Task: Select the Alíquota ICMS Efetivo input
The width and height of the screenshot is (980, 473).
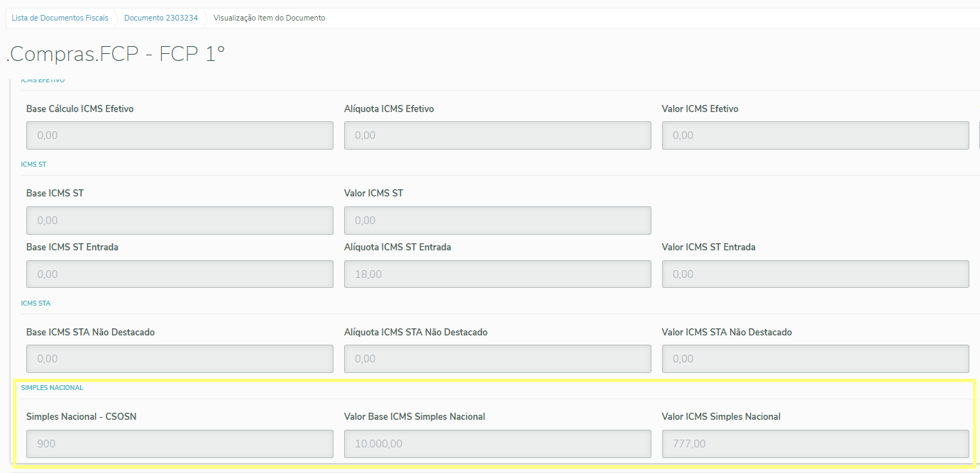Action: (x=497, y=135)
